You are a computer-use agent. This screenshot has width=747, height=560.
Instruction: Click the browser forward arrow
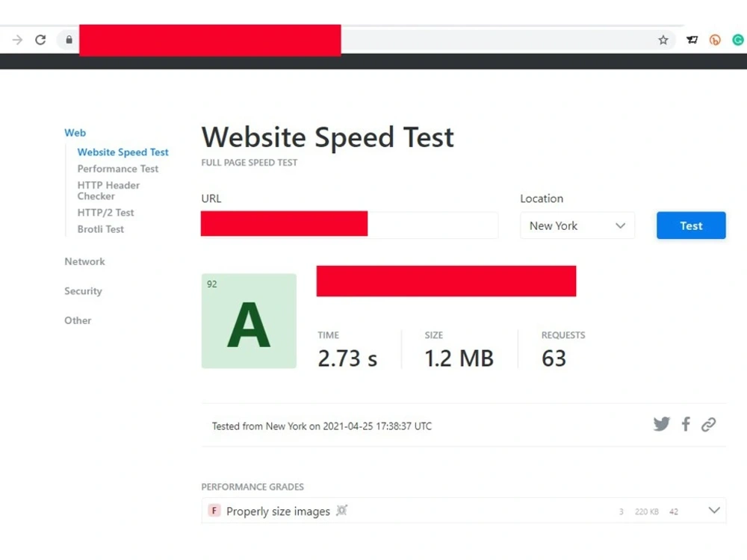pos(17,40)
